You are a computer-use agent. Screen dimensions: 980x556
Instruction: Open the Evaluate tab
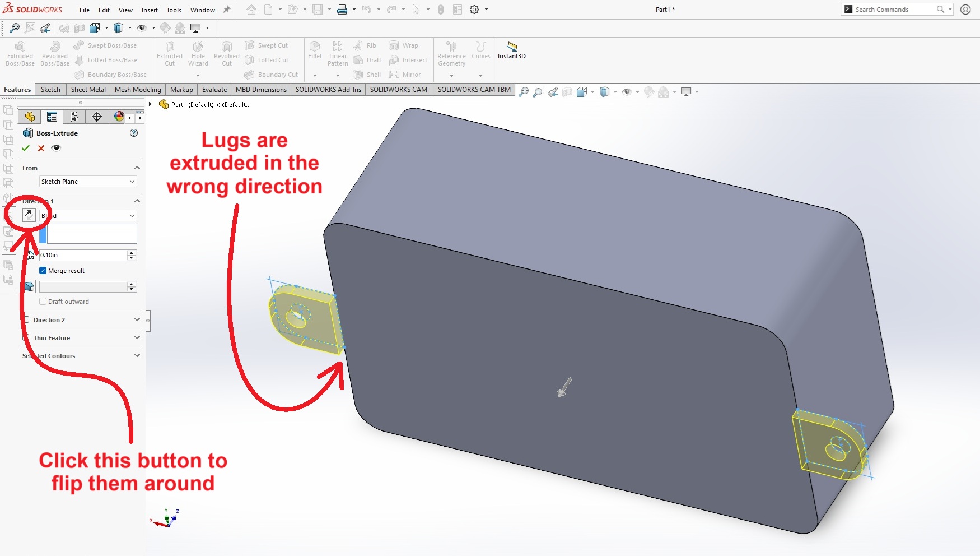point(214,90)
